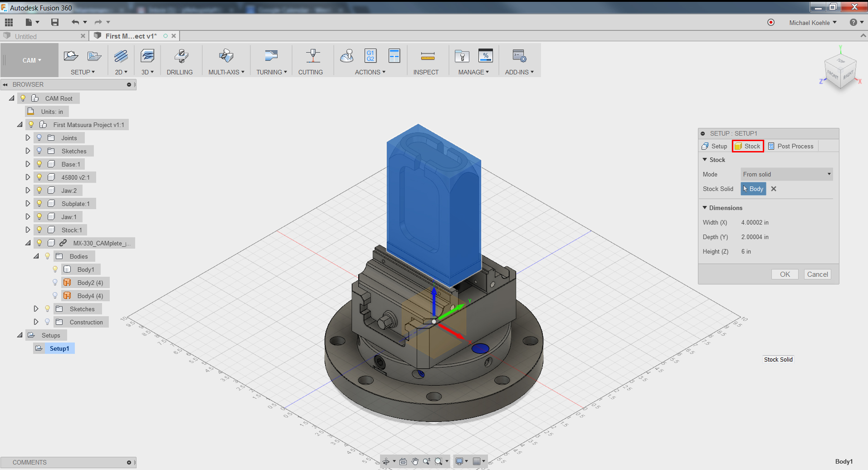Viewport: 868px width, 470px height.
Task: Open the Michael Koehle account dropdown
Action: pyautogui.click(x=813, y=22)
